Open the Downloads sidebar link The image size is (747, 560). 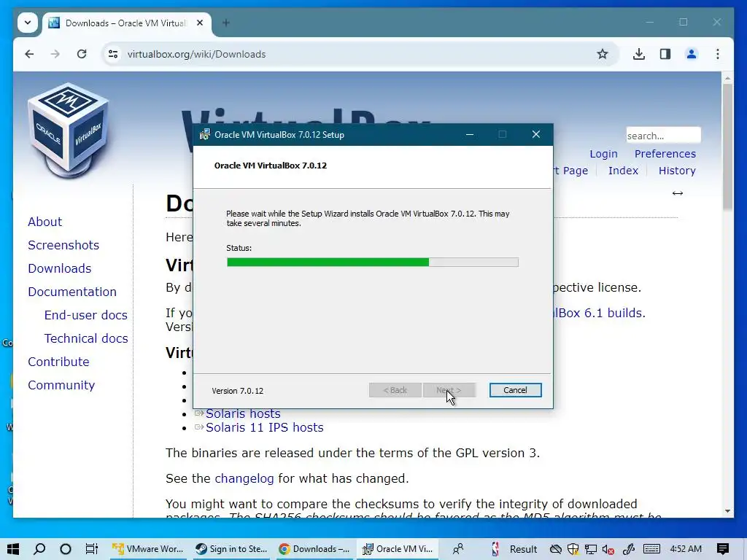60,268
